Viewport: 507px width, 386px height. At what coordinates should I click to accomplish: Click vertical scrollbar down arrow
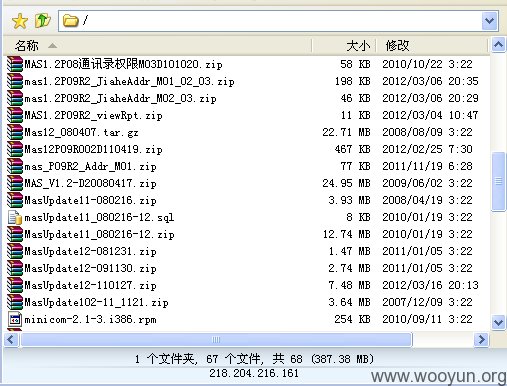[x=498, y=322]
